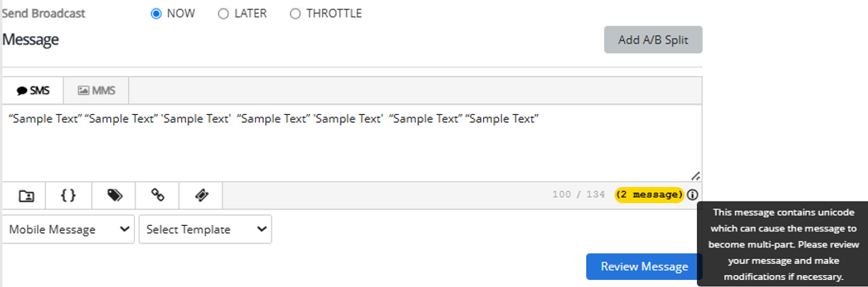Click inside the Sample Text message area
This screenshot has height=287, width=868.
point(352,143)
